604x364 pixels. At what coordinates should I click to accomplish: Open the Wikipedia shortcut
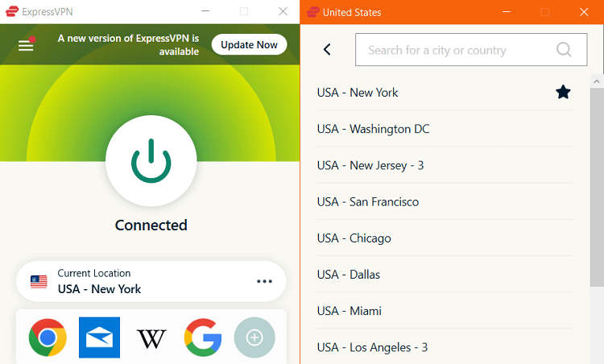(151, 338)
